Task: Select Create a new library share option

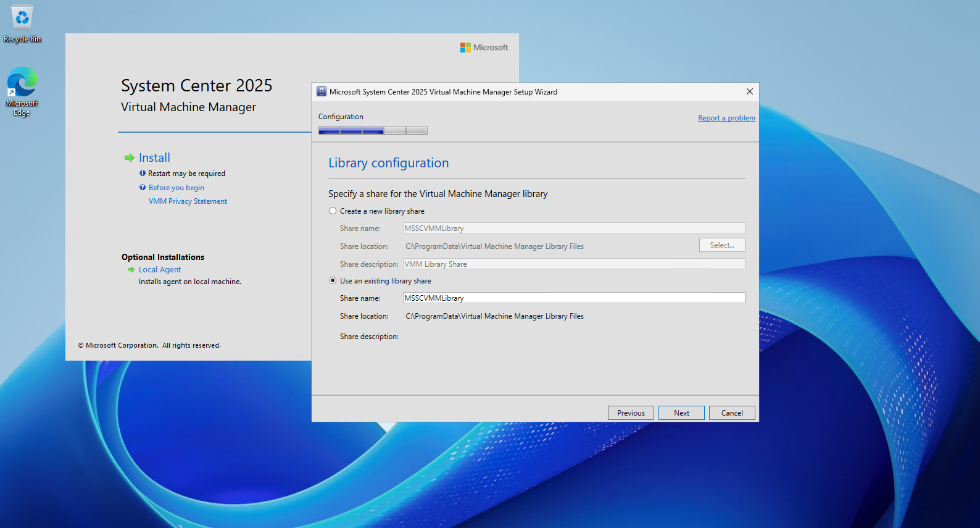Action: pos(333,211)
